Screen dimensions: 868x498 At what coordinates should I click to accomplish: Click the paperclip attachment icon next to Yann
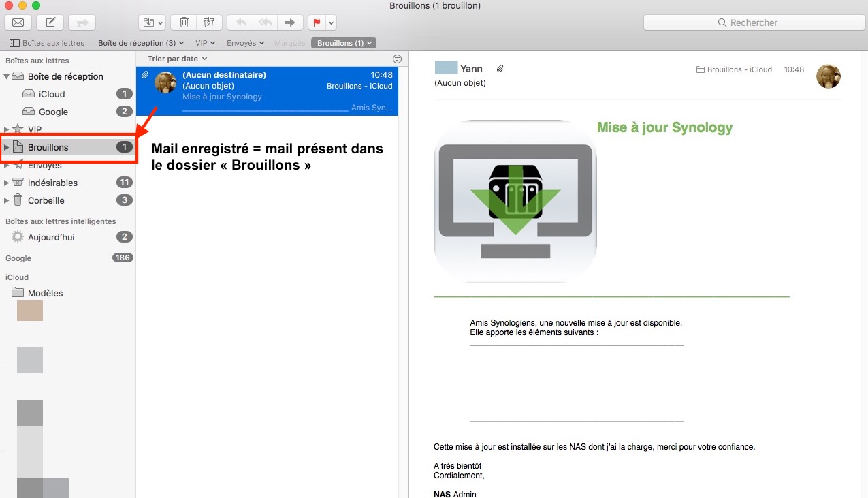coord(500,69)
